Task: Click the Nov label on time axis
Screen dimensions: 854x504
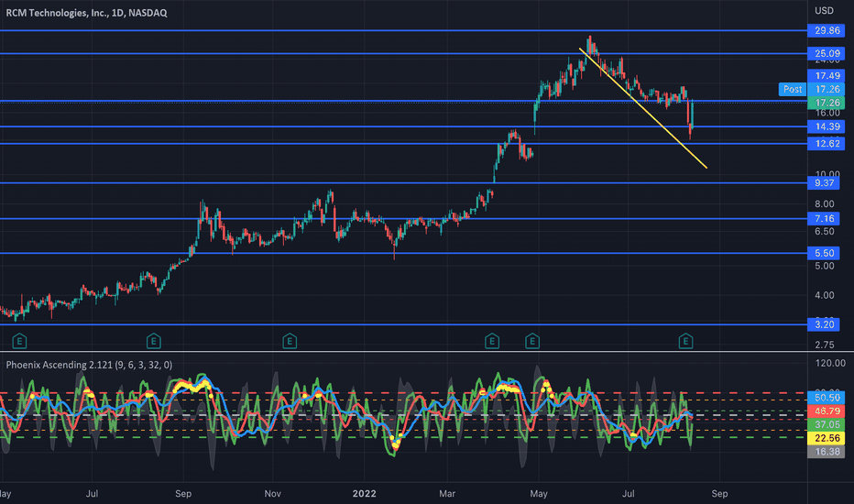Action: coord(272,494)
